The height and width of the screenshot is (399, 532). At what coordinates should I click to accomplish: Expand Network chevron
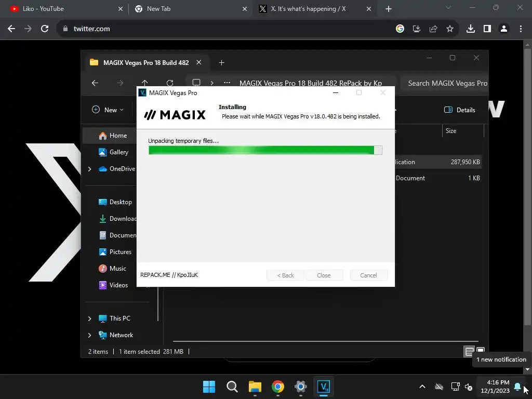(x=89, y=335)
